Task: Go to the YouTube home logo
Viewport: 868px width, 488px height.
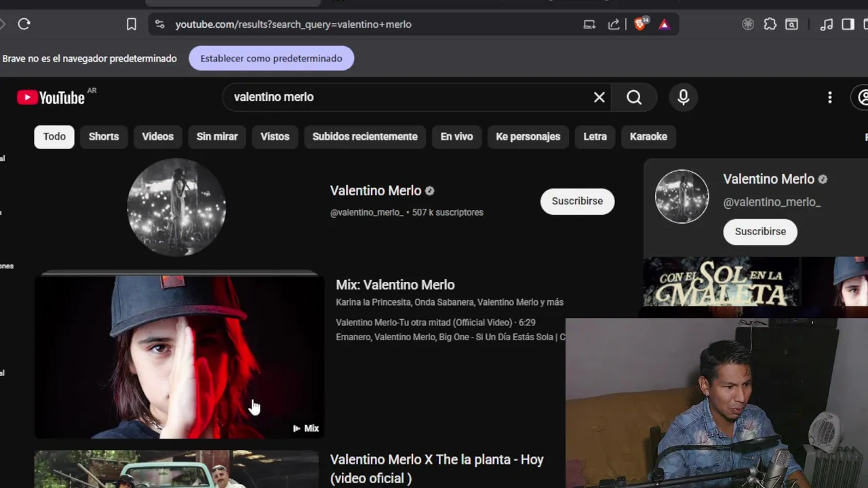Action: click(x=51, y=98)
